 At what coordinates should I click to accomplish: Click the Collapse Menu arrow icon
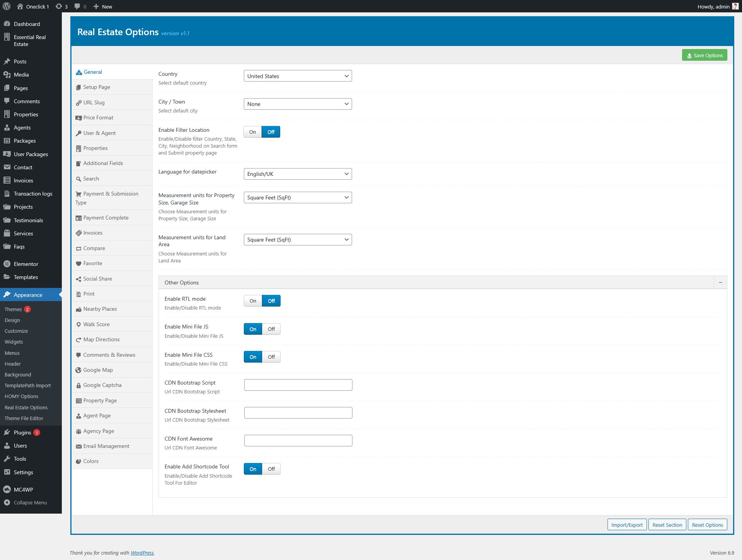tap(7, 502)
